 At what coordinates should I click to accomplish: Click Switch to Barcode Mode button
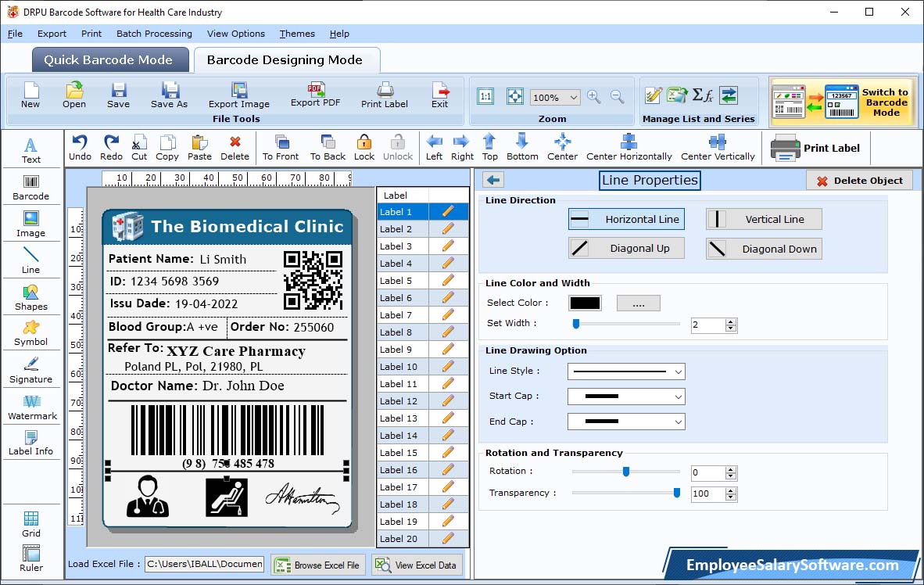(843, 102)
